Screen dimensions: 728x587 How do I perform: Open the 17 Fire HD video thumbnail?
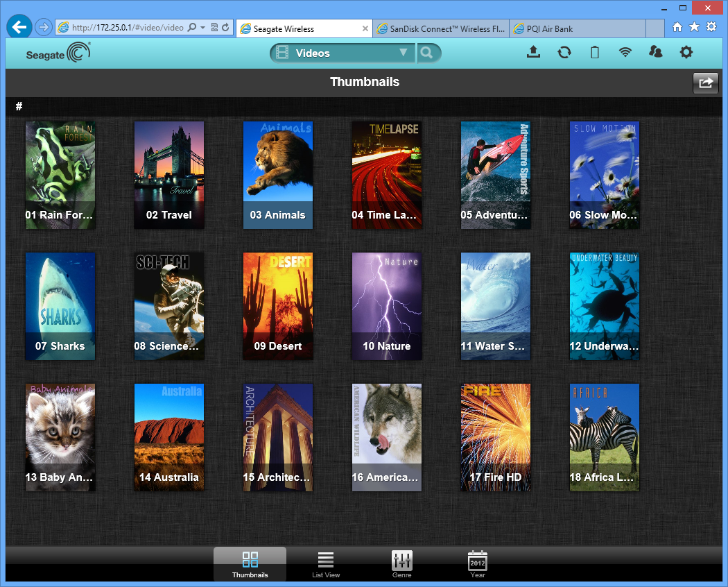point(496,437)
